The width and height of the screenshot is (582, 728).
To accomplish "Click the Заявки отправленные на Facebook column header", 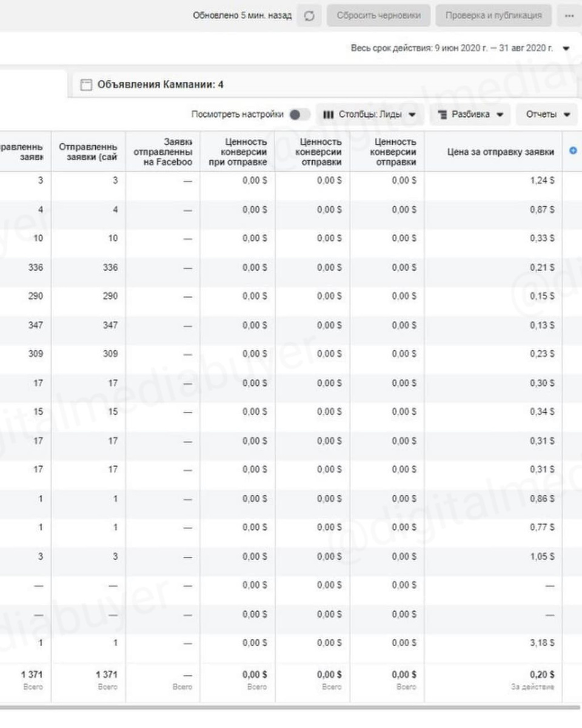I will 163,152.
